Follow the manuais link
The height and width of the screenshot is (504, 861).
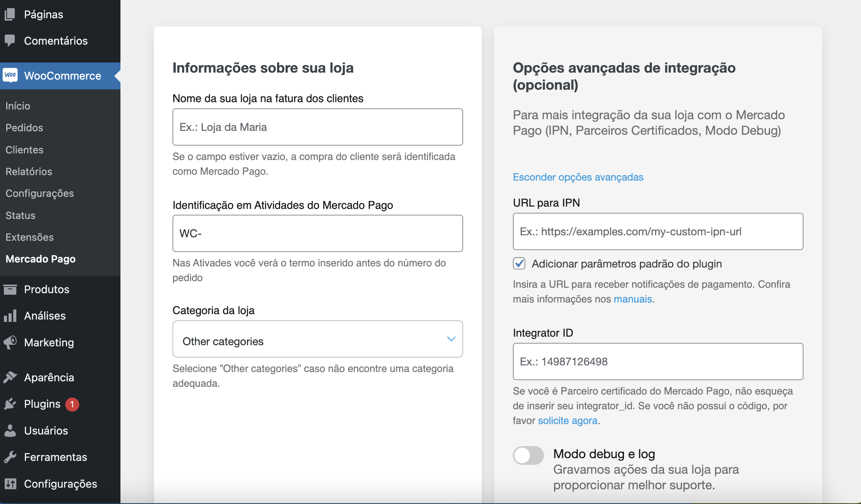coord(633,299)
